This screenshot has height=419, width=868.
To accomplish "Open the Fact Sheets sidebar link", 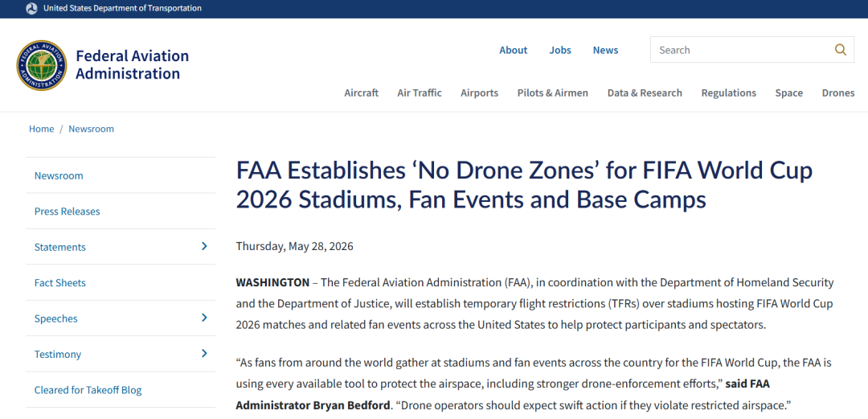I will pyautogui.click(x=59, y=282).
